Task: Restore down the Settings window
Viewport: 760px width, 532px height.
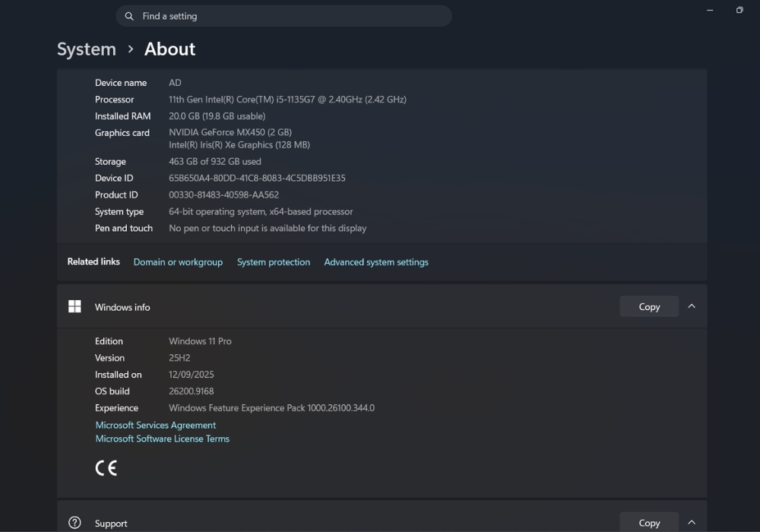Action: pos(739,10)
